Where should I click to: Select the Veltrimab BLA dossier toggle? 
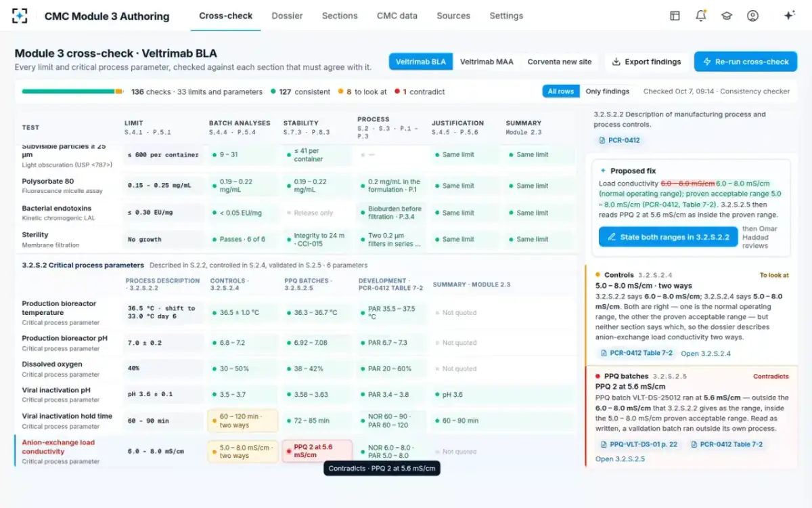pos(421,62)
